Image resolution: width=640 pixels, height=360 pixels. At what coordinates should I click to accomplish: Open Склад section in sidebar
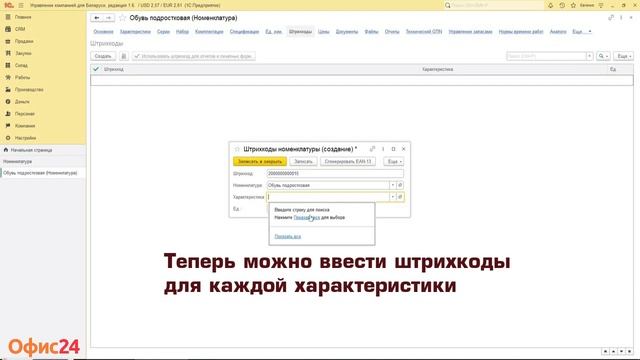[x=21, y=65]
